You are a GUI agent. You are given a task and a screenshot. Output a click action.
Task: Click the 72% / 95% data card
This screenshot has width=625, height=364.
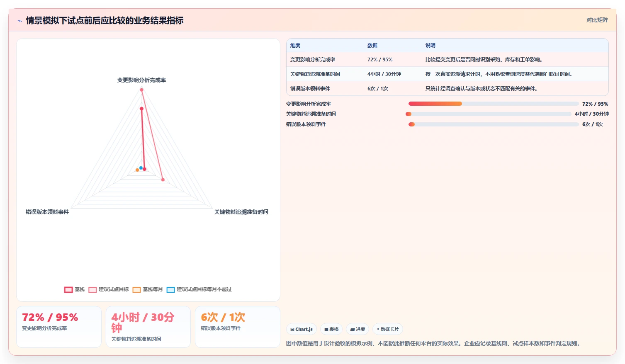pyautogui.click(x=59, y=327)
